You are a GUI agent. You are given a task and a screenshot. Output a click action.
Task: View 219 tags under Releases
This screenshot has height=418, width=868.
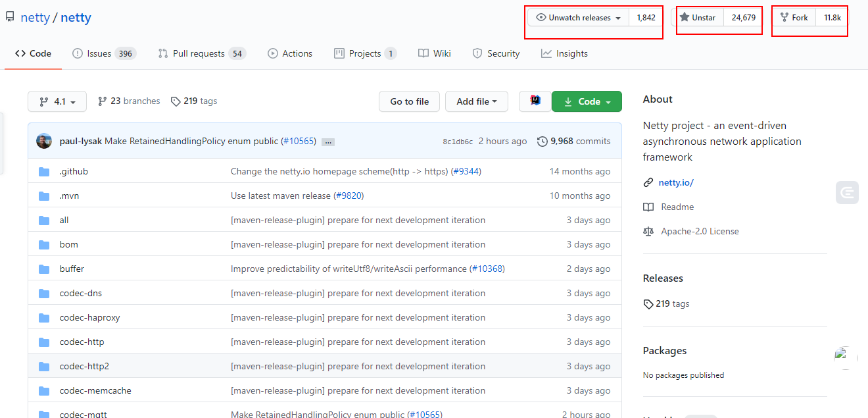click(666, 303)
